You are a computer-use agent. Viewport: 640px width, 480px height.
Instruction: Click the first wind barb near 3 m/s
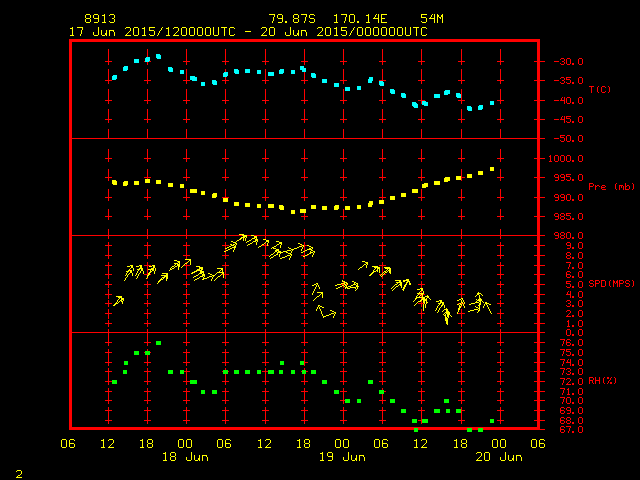point(118,301)
